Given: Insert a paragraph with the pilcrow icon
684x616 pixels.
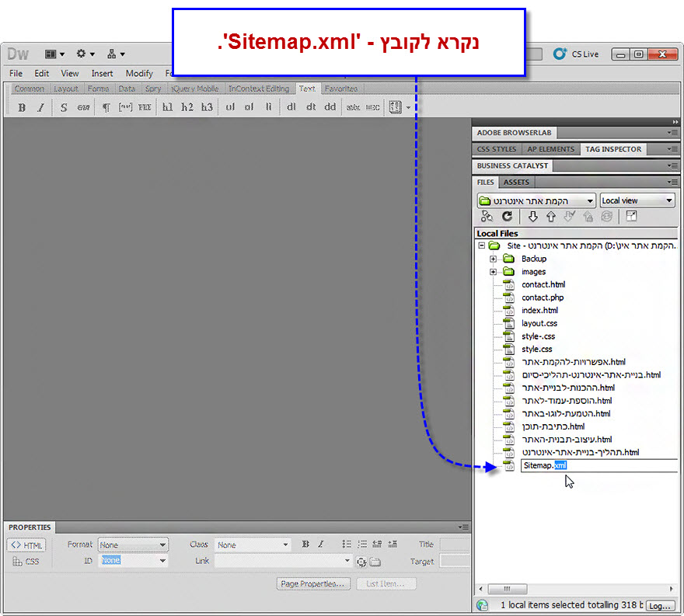Looking at the screenshot, I should pos(106,107).
